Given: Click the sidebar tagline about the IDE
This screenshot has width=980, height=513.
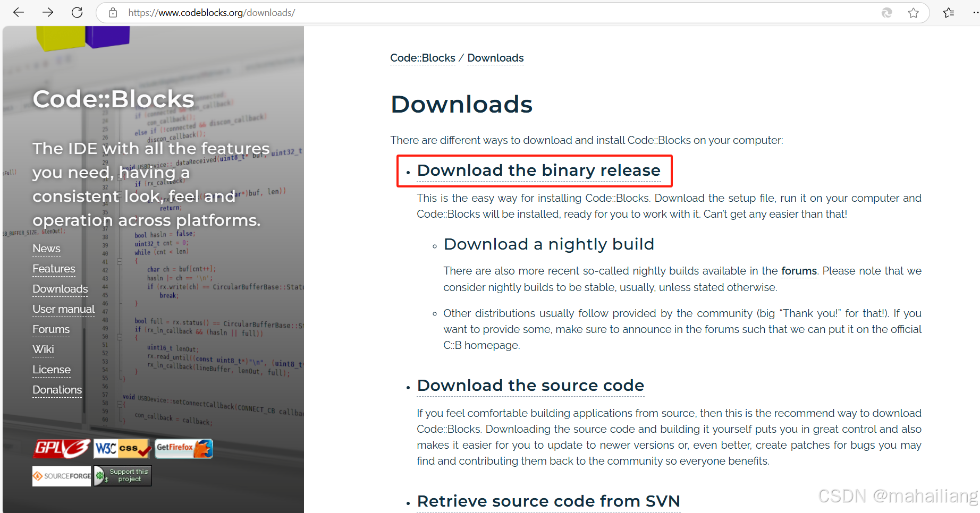Looking at the screenshot, I should (x=151, y=184).
